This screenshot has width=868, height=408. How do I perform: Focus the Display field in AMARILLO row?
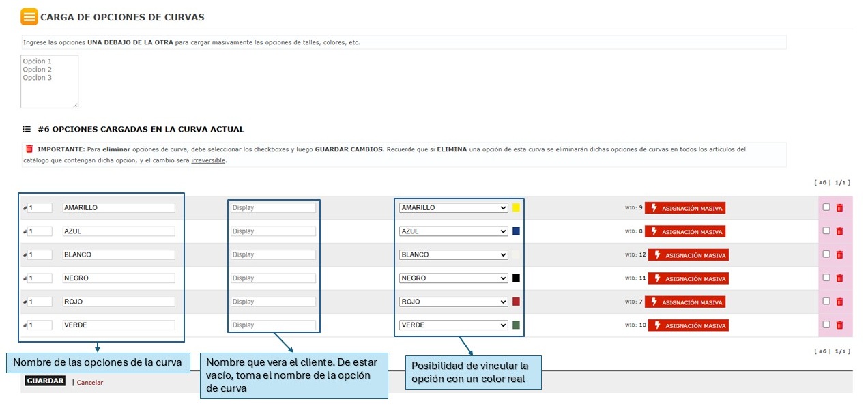click(x=273, y=208)
